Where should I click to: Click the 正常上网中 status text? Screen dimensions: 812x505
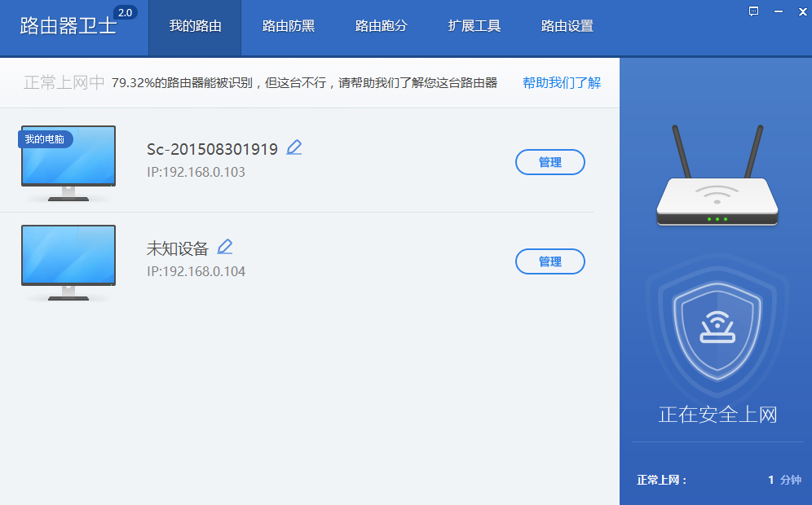pyautogui.click(x=64, y=83)
